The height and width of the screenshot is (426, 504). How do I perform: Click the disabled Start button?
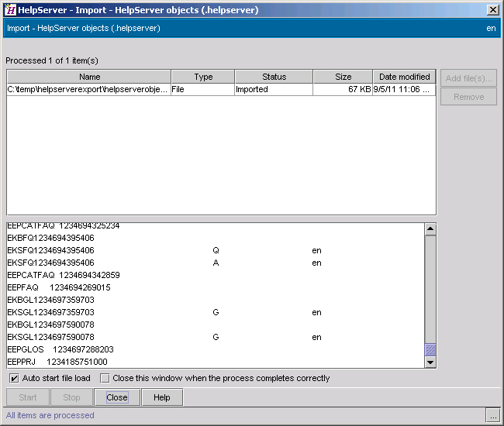coord(28,397)
